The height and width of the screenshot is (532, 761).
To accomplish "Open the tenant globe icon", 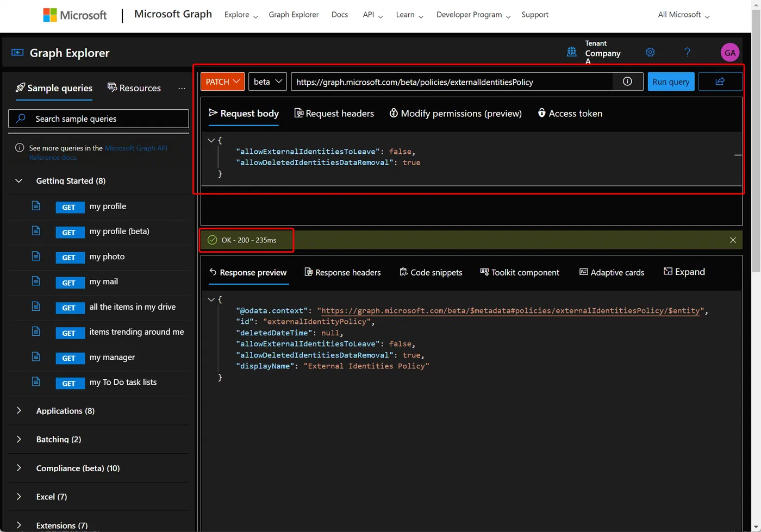I will (571, 52).
